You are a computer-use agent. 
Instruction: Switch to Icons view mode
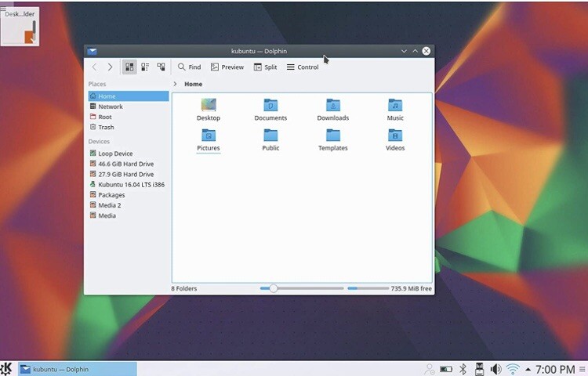(129, 67)
